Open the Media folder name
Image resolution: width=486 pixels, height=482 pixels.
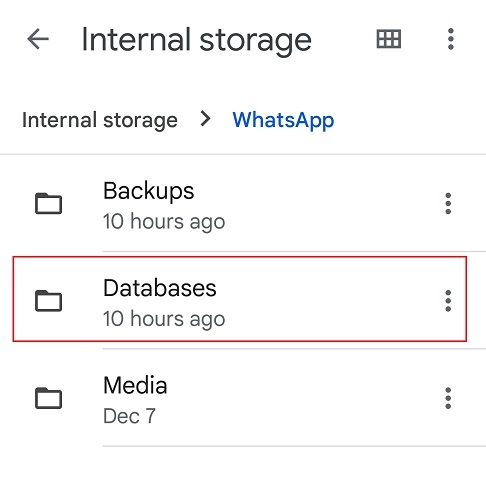click(x=135, y=385)
